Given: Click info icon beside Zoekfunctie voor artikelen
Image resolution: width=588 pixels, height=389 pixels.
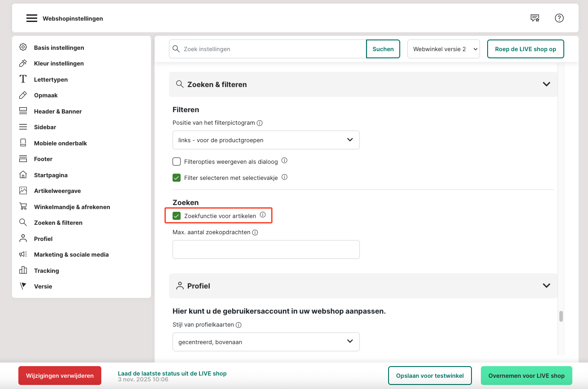Looking at the screenshot, I should click(263, 215).
